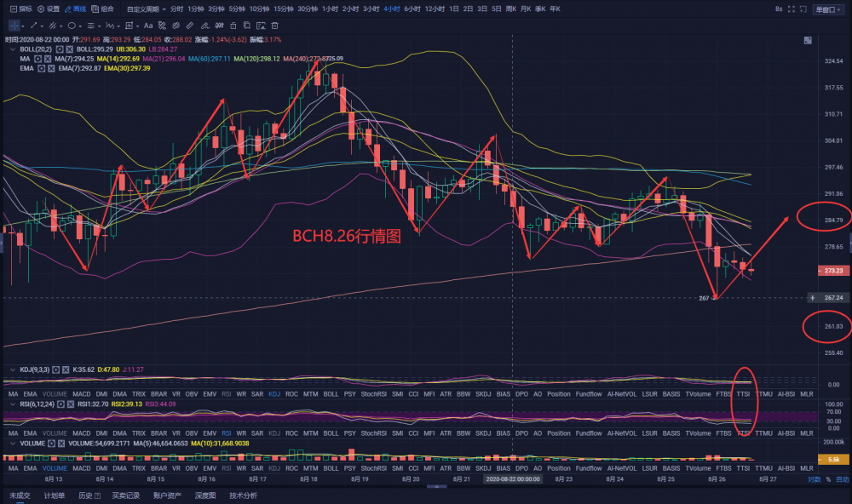Select the parallel channel drawing tool

pyautogui.click(x=52, y=26)
